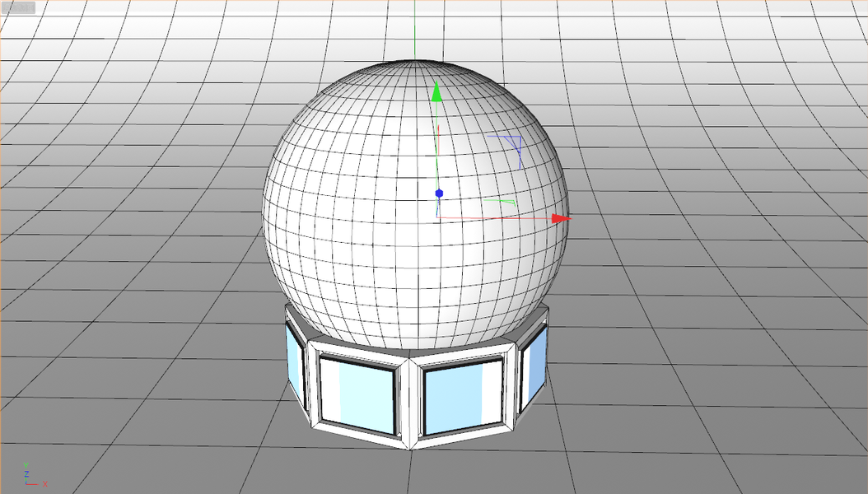Click the blue triangular plane handle on sphere
The image size is (868, 494).
pos(511,149)
